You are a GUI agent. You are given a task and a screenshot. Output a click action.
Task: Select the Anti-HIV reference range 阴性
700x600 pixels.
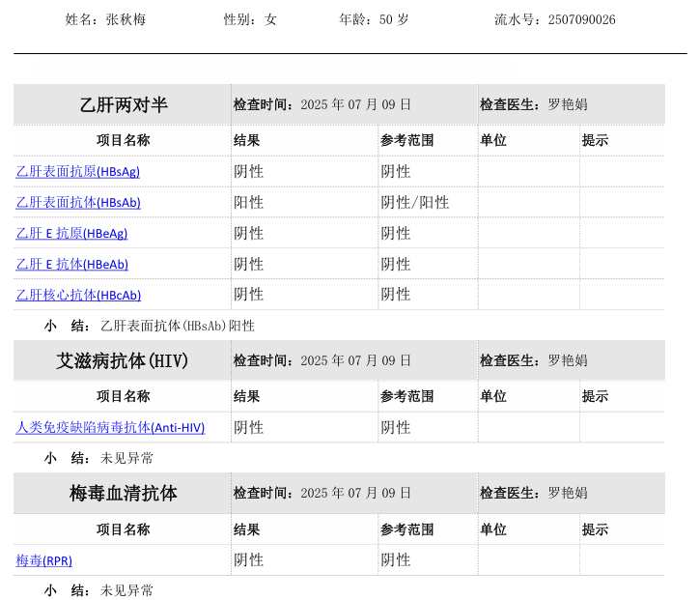click(x=395, y=428)
